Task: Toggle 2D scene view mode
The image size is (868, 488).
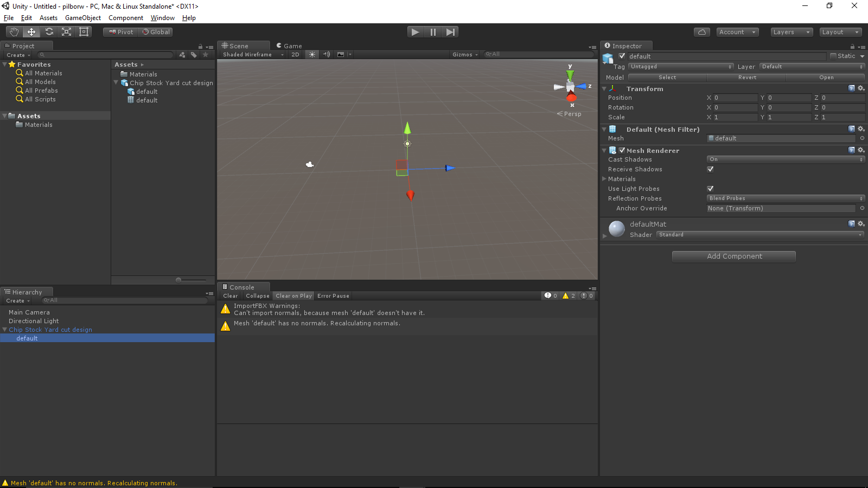Action: point(295,54)
